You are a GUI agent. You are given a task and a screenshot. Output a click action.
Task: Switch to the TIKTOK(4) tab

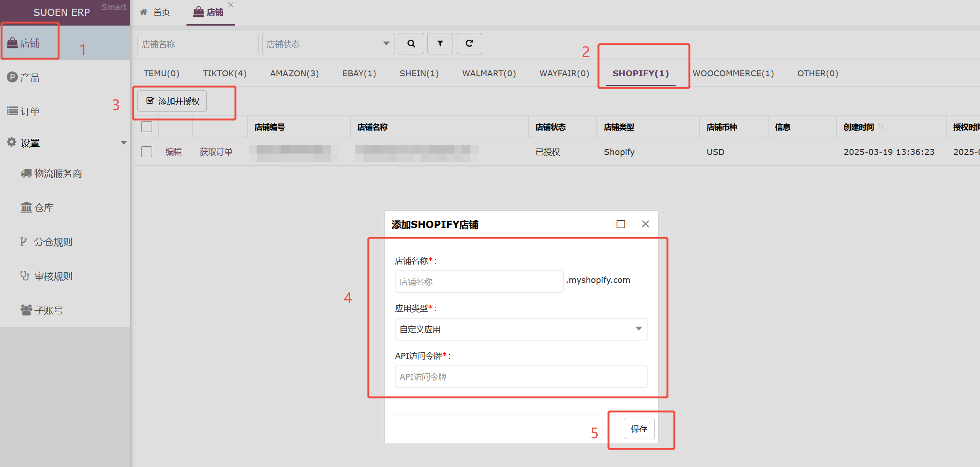[x=225, y=74]
